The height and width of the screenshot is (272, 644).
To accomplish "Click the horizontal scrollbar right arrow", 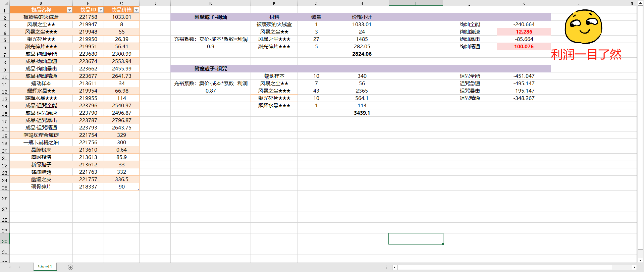I will tap(634, 267).
